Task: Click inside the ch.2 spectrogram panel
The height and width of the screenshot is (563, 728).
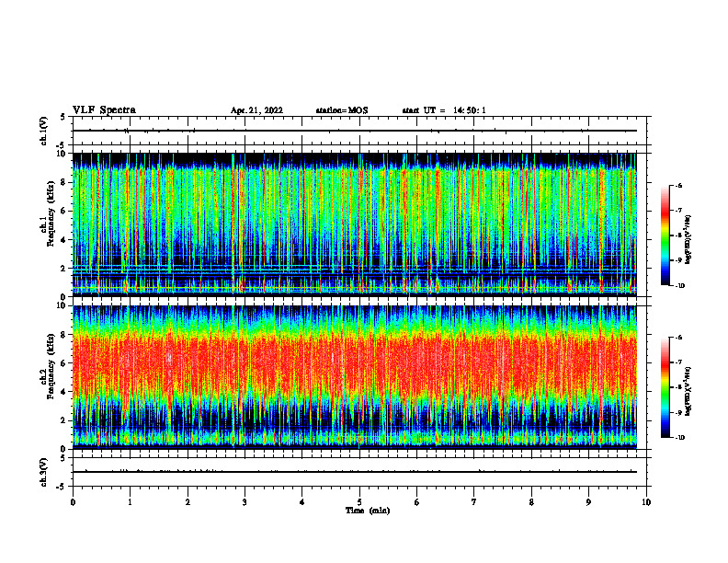Action: 355,377
